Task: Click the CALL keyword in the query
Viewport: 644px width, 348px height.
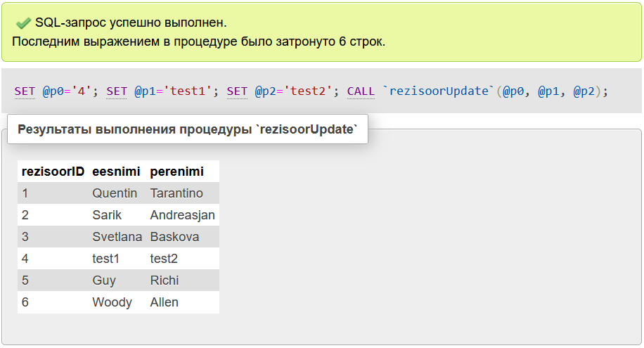Action: tap(361, 91)
